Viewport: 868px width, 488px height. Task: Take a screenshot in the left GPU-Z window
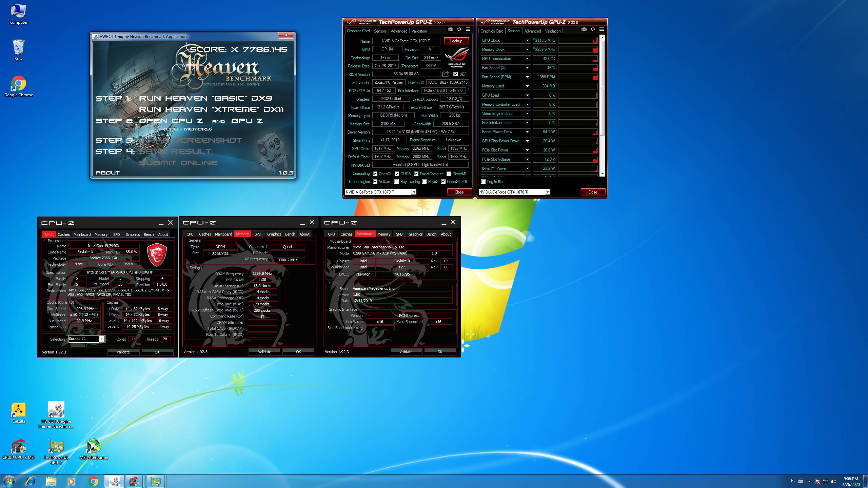tap(450, 29)
